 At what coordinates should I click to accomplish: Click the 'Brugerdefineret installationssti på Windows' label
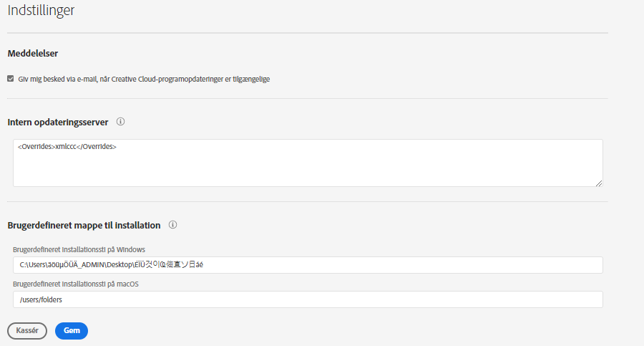click(79, 249)
